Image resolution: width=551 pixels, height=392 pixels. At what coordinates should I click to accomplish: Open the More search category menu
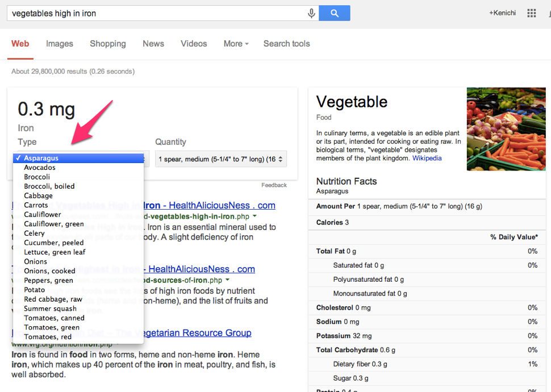[x=236, y=44]
